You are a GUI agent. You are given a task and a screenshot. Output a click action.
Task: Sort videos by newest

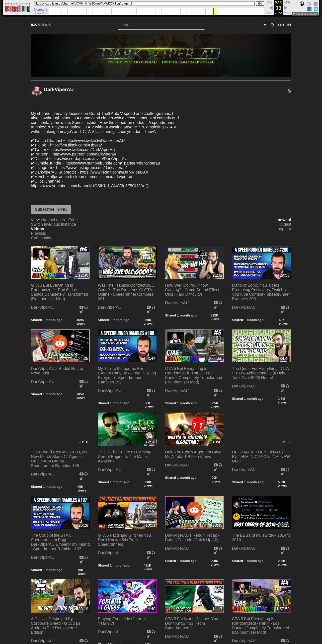click(284, 220)
